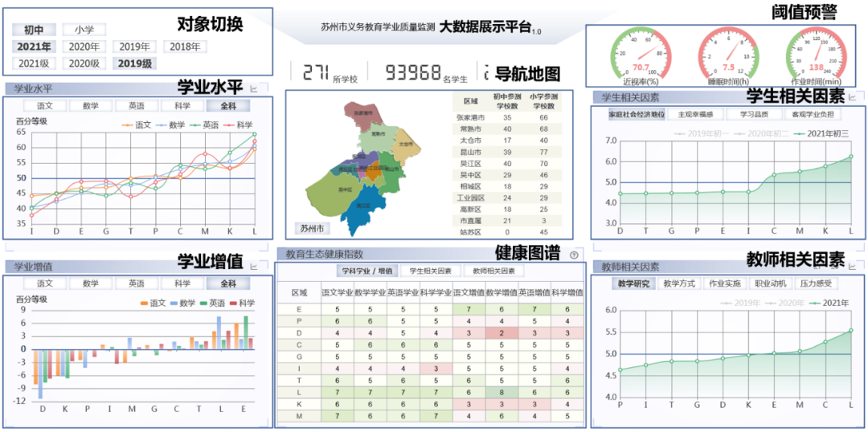Toggle 英语 legend entry in 学业水平 line chart
The image size is (868, 432).
tap(203, 125)
